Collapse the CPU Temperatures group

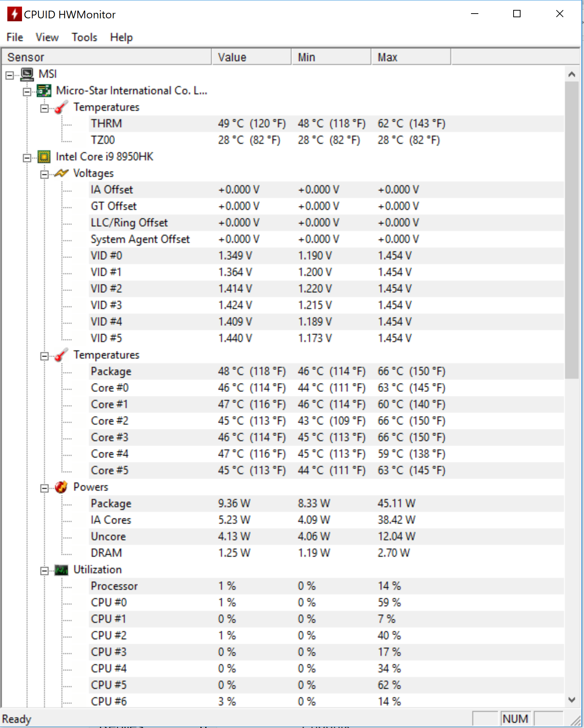[44, 356]
